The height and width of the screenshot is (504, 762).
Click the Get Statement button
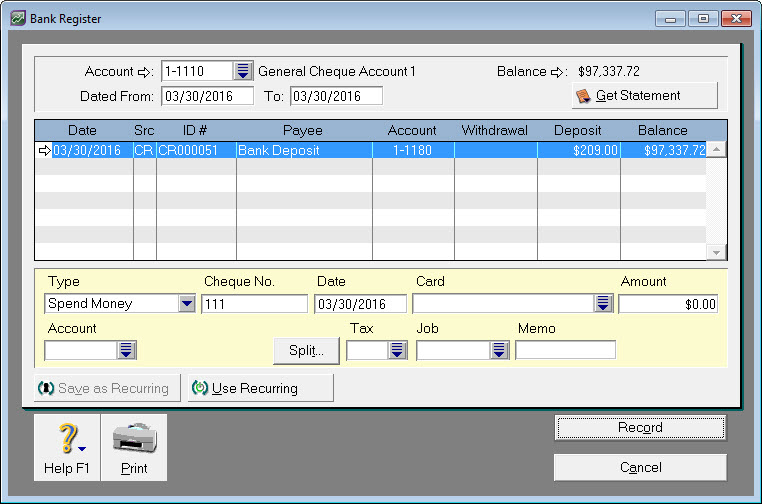(644, 96)
